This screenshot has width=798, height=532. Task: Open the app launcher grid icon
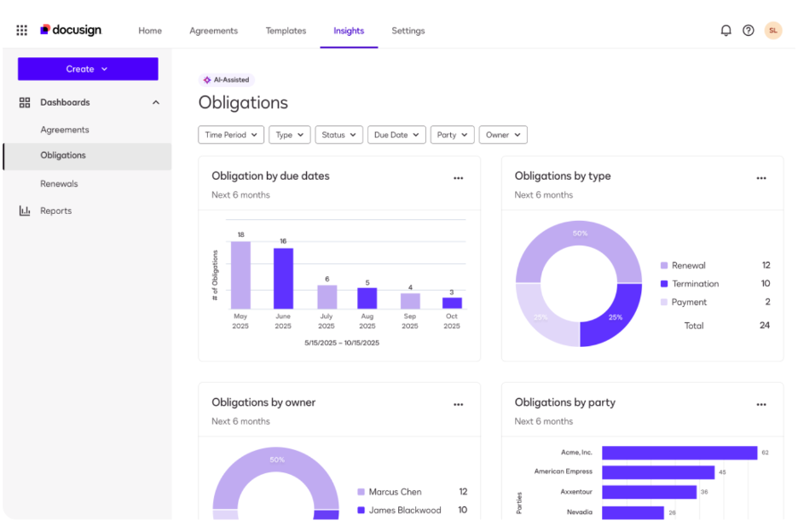(21, 30)
